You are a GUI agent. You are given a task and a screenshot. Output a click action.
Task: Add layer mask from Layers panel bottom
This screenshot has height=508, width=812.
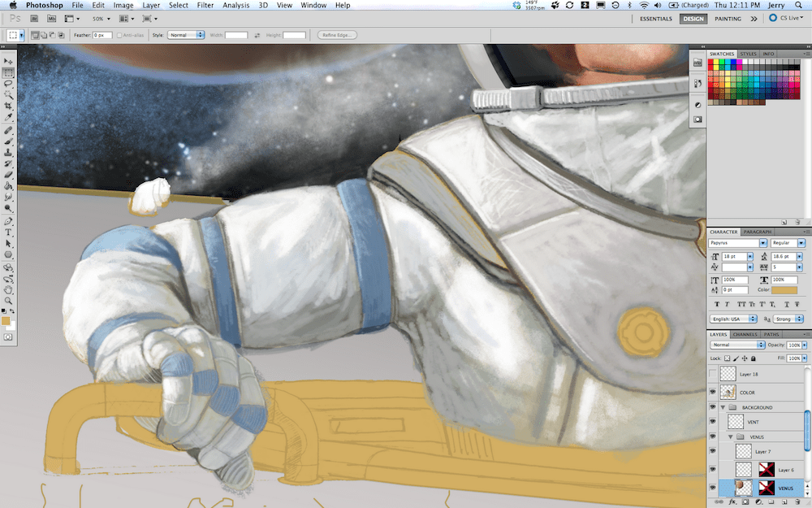745,501
